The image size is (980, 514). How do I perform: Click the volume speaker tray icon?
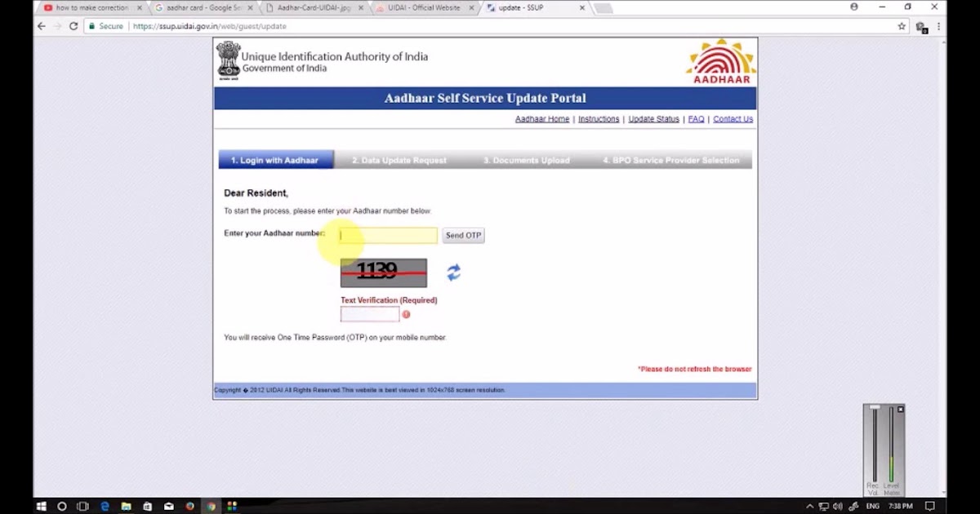[838, 506]
